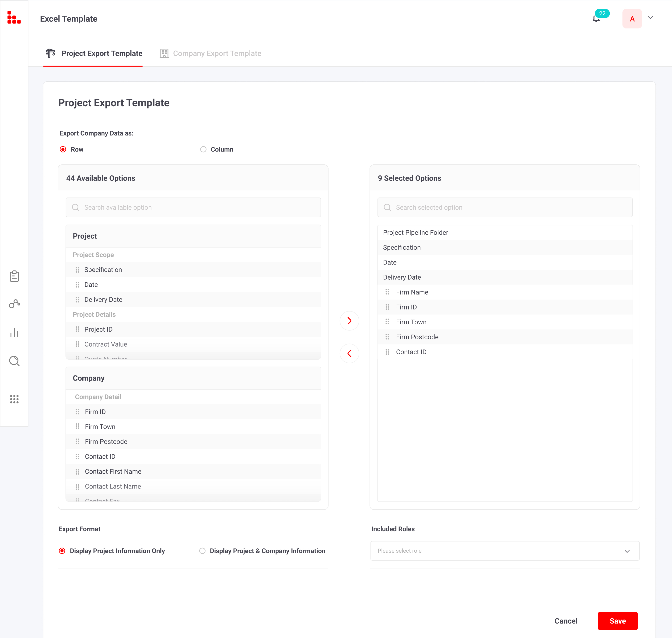
Task: Click drag handle beside Firm Name
Action: click(x=387, y=292)
